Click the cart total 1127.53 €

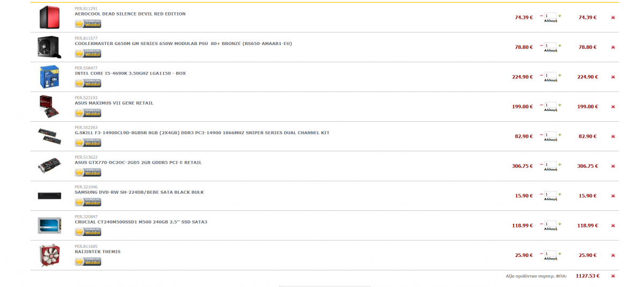(x=588, y=276)
